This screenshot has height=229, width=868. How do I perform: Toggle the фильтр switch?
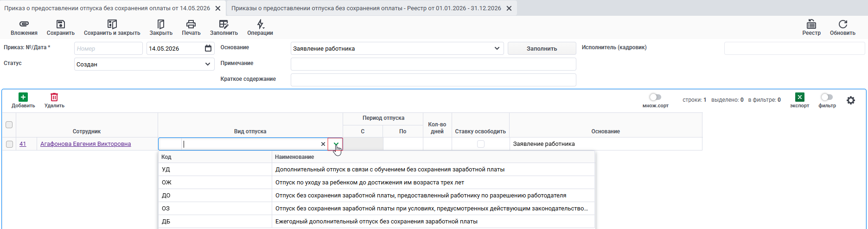[827, 97]
